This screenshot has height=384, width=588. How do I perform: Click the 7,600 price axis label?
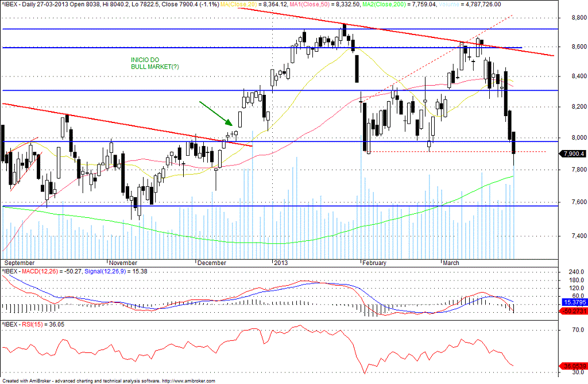pos(579,202)
